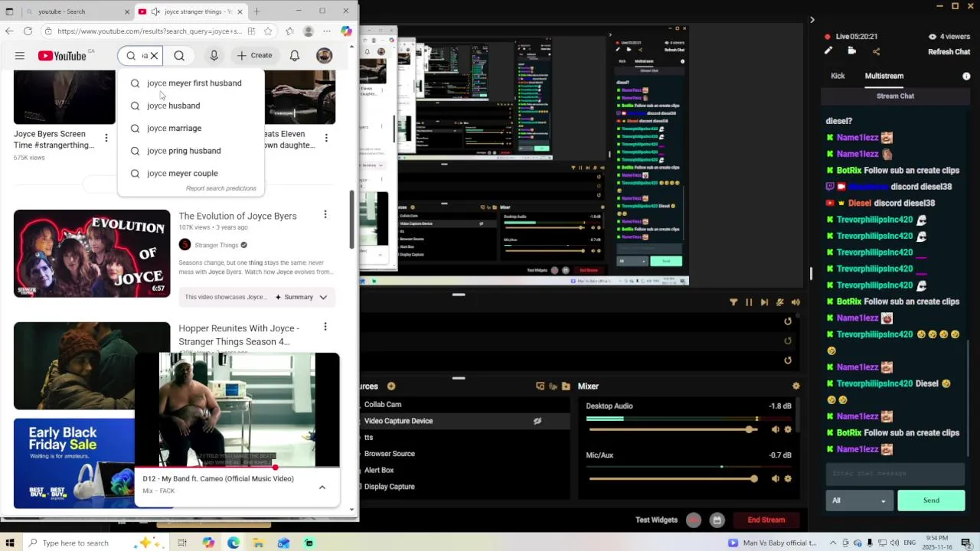Open the YouTube account avatar menu
This screenshot has width=980, height=551.
(x=324, y=56)
